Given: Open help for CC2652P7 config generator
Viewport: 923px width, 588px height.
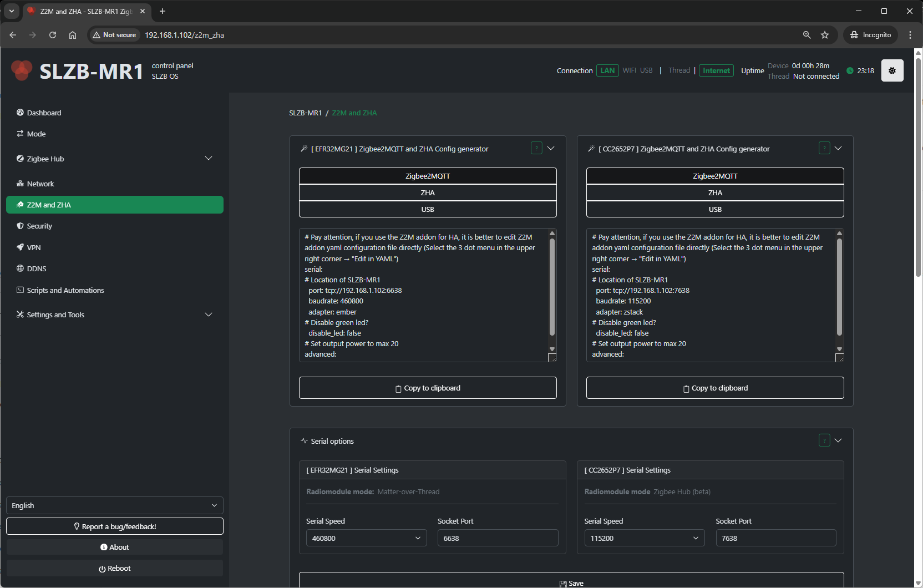Looking at the screenshot, I should (x=824, y=148).
